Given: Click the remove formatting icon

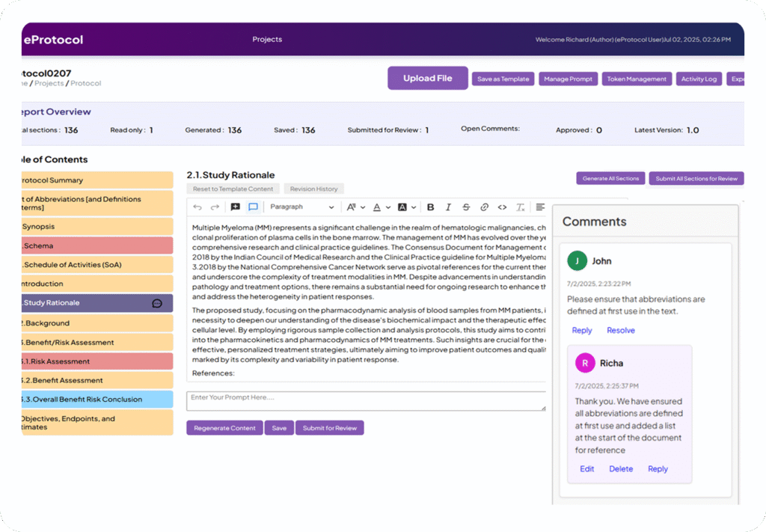Looking at the screenshot, I should click(520, 207).
